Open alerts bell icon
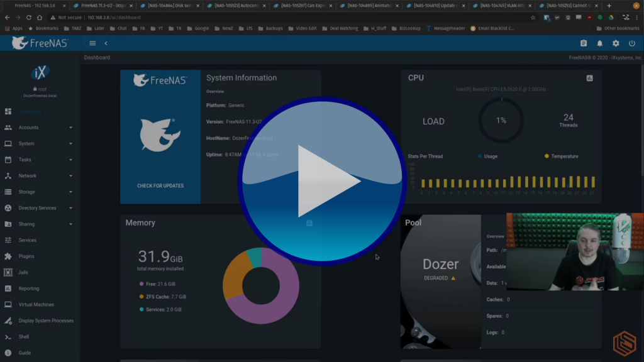The image size is (644, 362). click(599, 43)
